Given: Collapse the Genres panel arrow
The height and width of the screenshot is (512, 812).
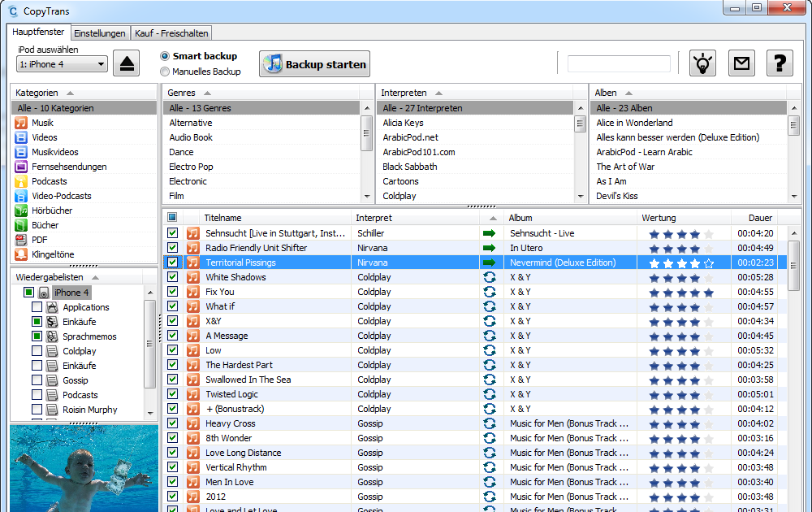Looking at the screenshot, I should click(x=207, y=93).
